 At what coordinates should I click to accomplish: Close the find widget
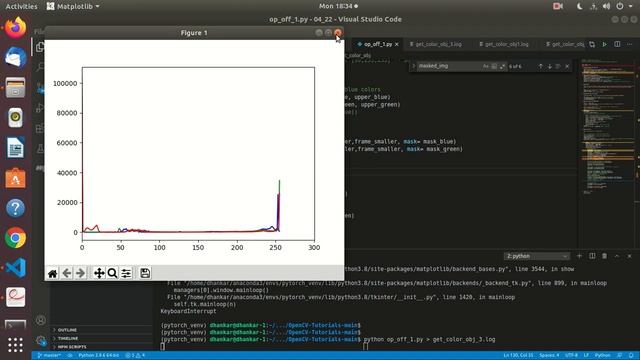coord(567,66)
